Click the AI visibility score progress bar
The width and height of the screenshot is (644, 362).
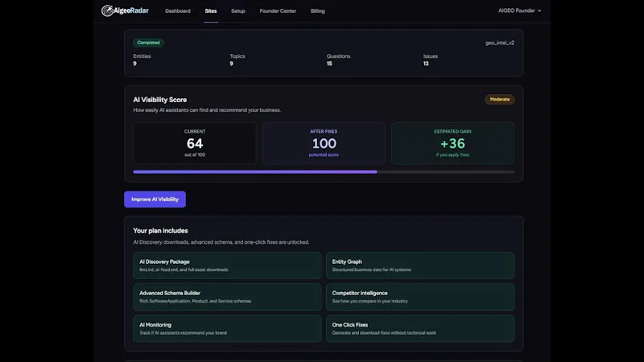click(324, 172)
